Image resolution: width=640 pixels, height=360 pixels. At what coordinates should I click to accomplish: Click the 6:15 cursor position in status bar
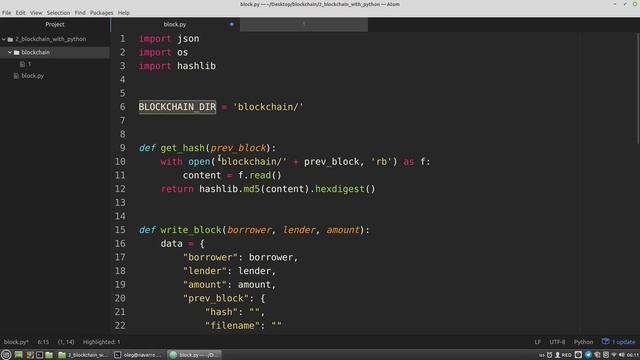click(x=43, y=342)
